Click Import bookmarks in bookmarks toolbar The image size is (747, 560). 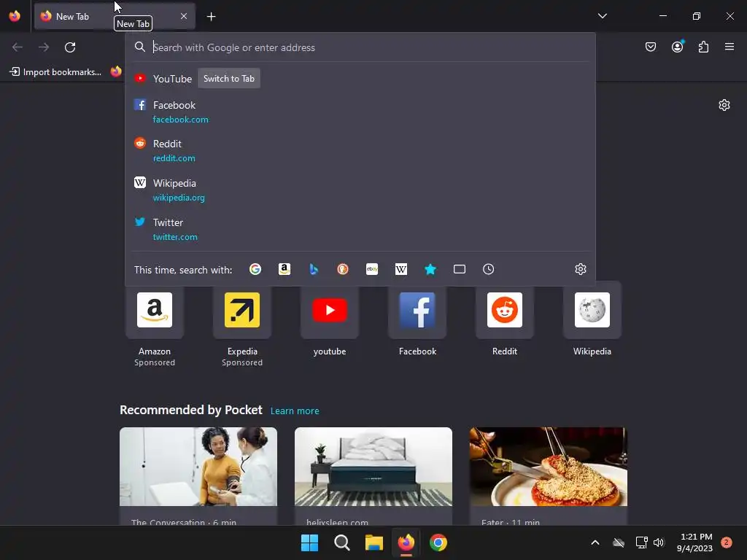tap(55, 72)
